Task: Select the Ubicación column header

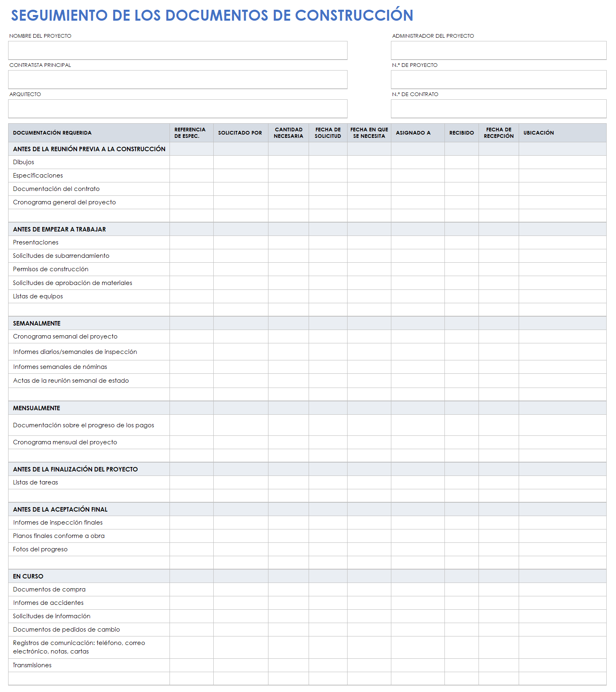Action: point(562,133)
